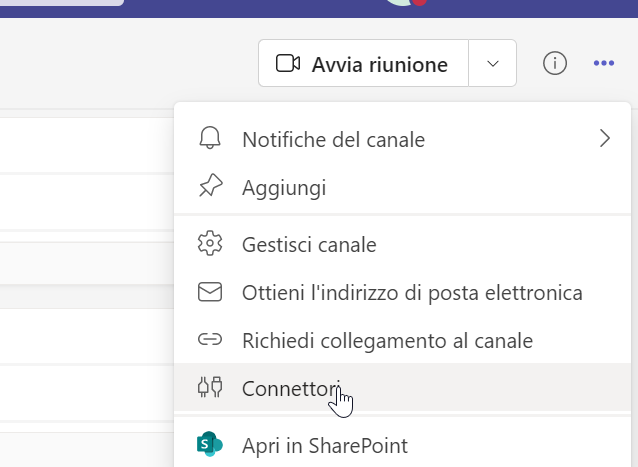The height and width of the screenshot is (467, 638).
Task: Click the gear icon for Gestisci canale
Action: (x=210, y=243)
